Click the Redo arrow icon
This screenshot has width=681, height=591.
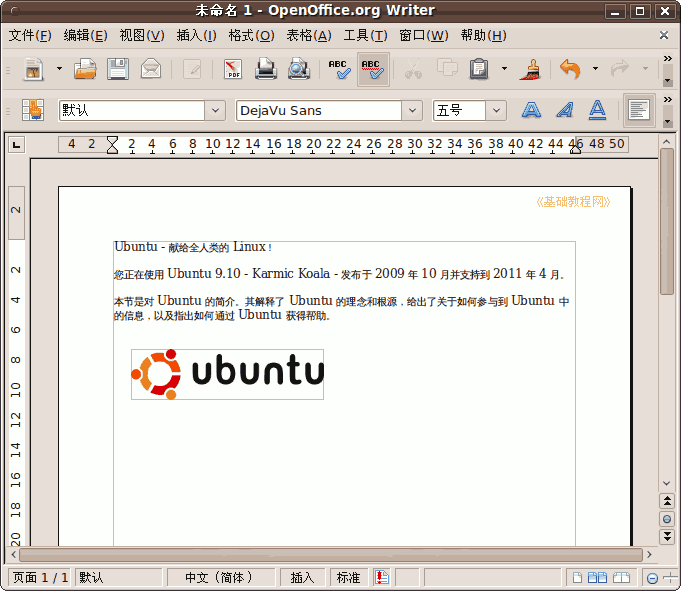click(620, 69)
